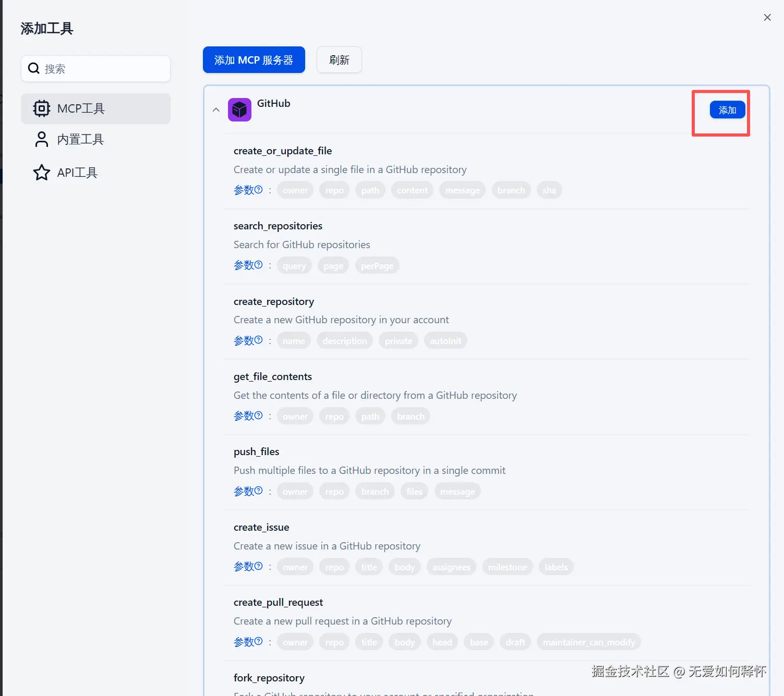784x696 pixels.
Task: Click the maintainer_can_modify parameter tag
Action: tap(589, 642)
